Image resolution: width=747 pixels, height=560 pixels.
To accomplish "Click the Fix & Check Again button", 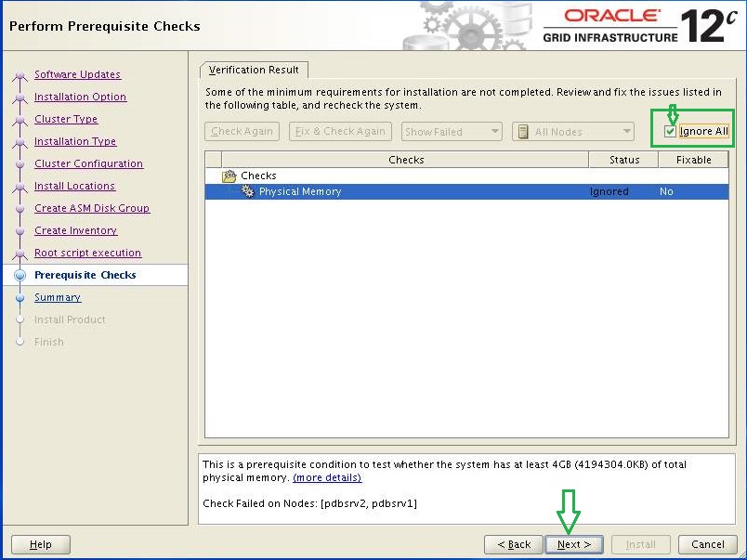I will click(340, 132).
